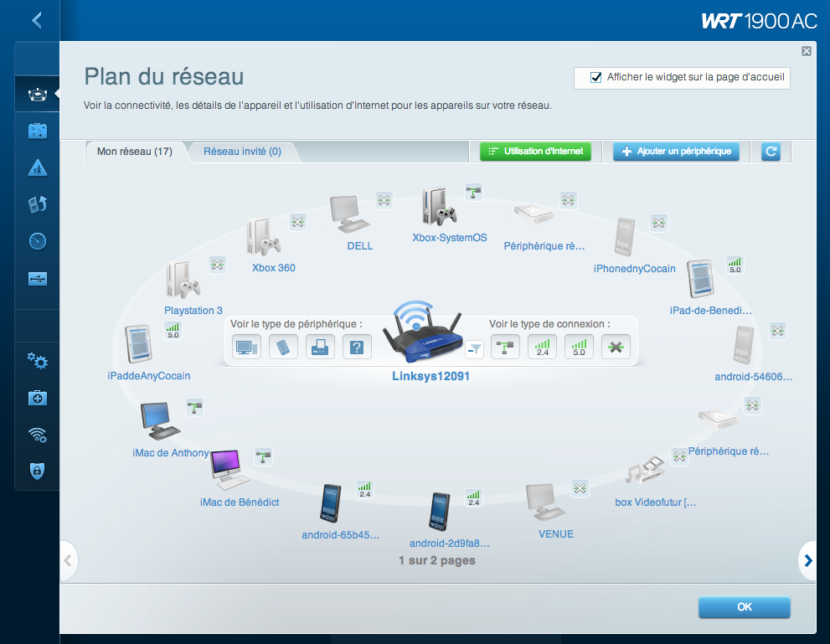
Task: Go to previous page of devices
Action: 69,560
